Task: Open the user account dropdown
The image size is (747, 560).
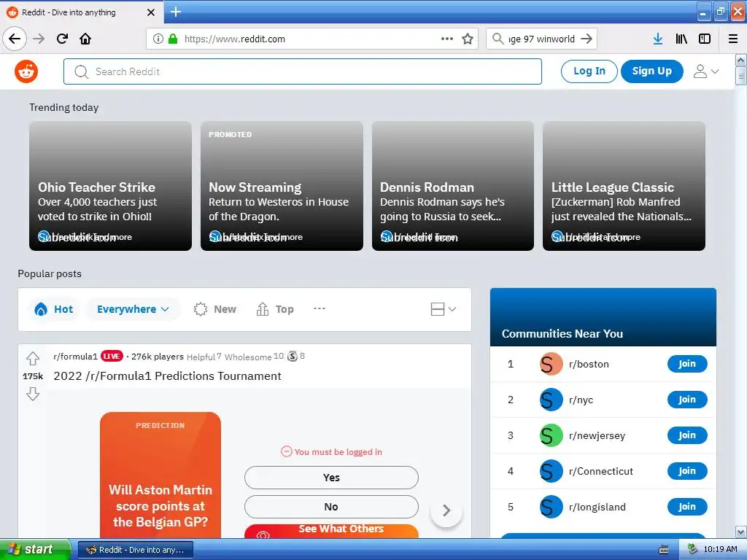Action: [x=706, y=71]
